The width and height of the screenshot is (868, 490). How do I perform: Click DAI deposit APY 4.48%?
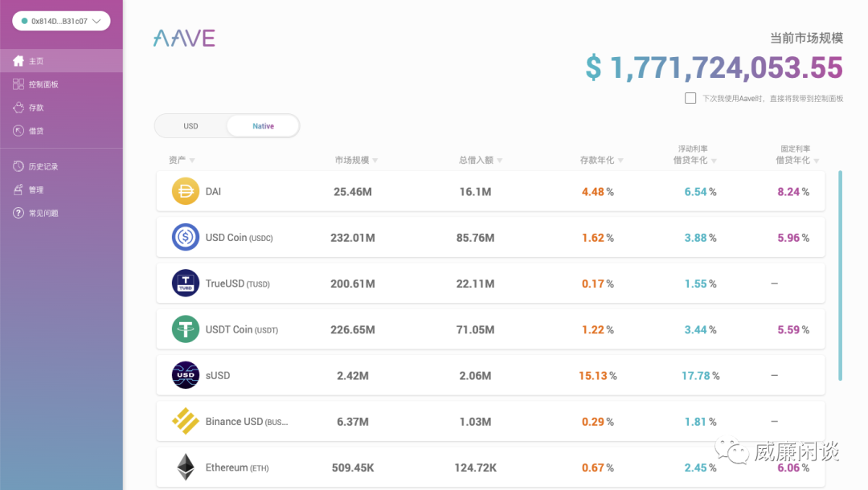click(x=597, y=192)
